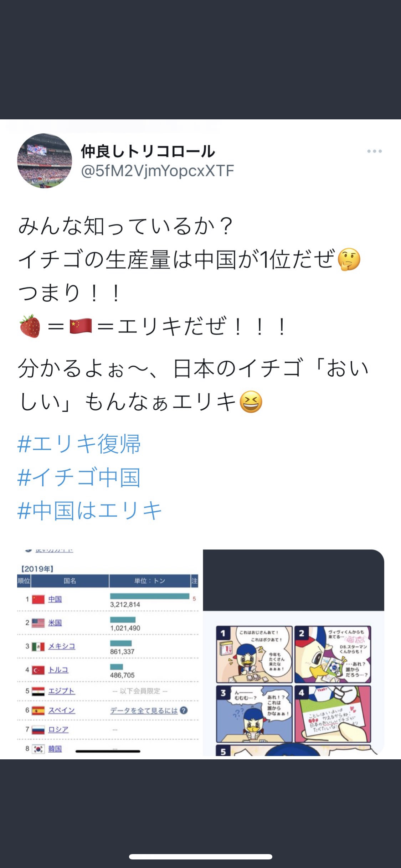
Task: Tap the データを全て見るには link
Action: click(144, 711)
